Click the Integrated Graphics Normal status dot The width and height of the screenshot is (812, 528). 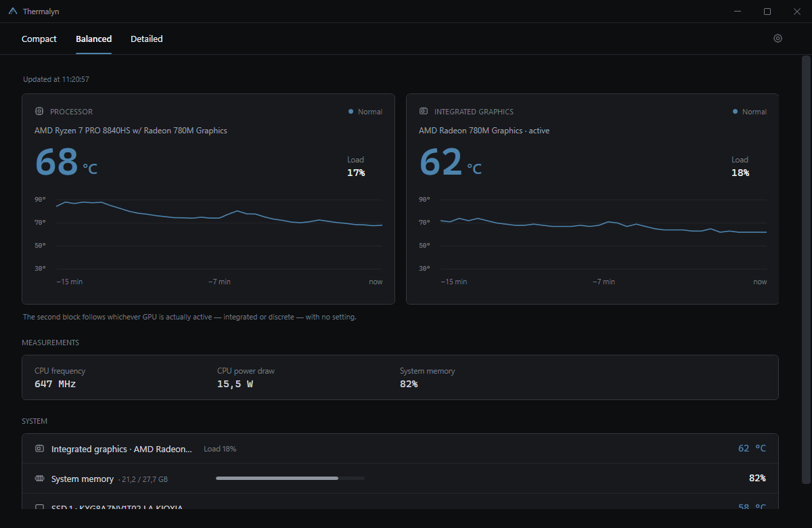[735, 111]
